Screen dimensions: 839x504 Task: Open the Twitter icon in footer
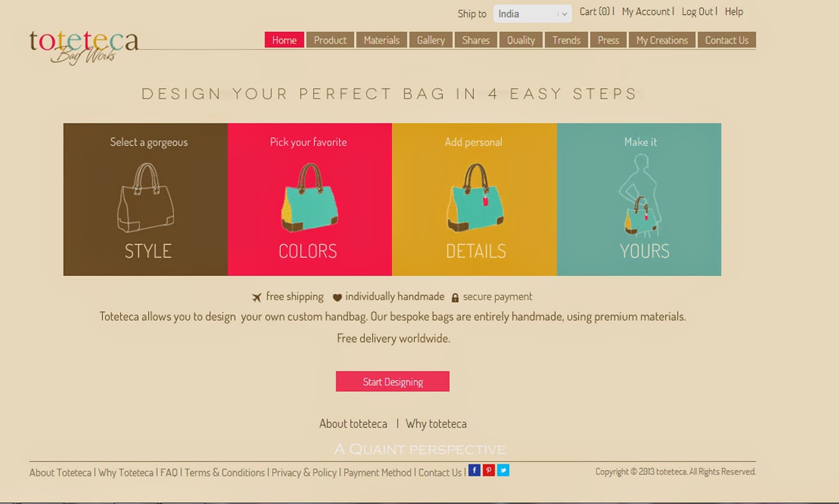click(x=503, y=470)
